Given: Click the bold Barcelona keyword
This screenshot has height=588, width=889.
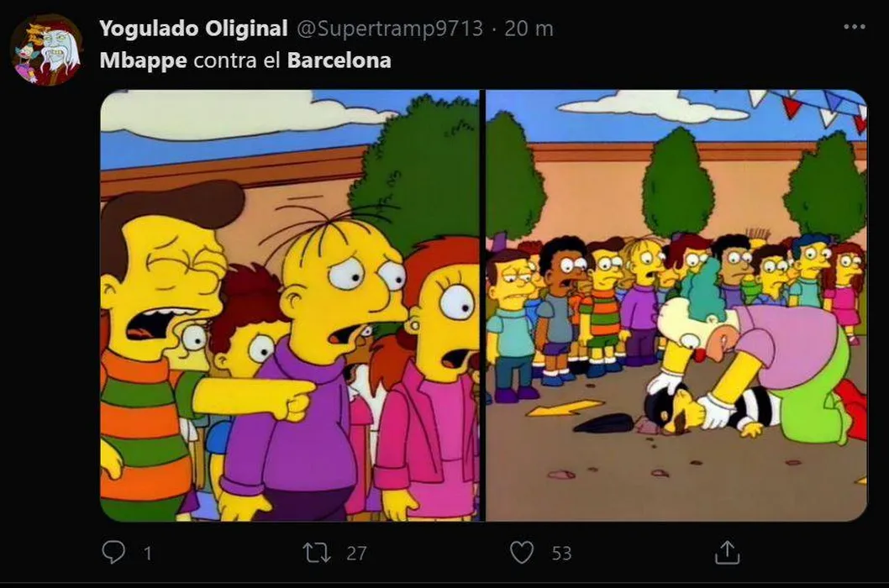Looking at the screenshot, I should coord(339,60).
